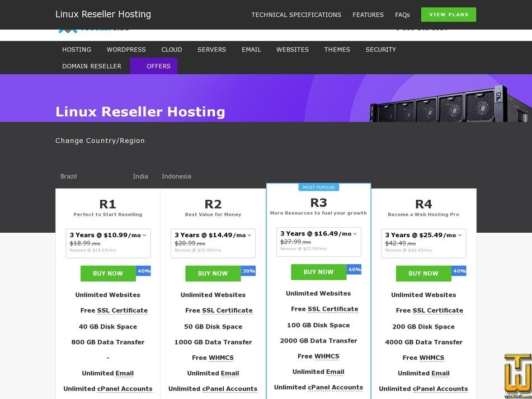Click the Most Popular badge above R3
The height and width of the screenshot is (399, 532).
click(318, 187)
